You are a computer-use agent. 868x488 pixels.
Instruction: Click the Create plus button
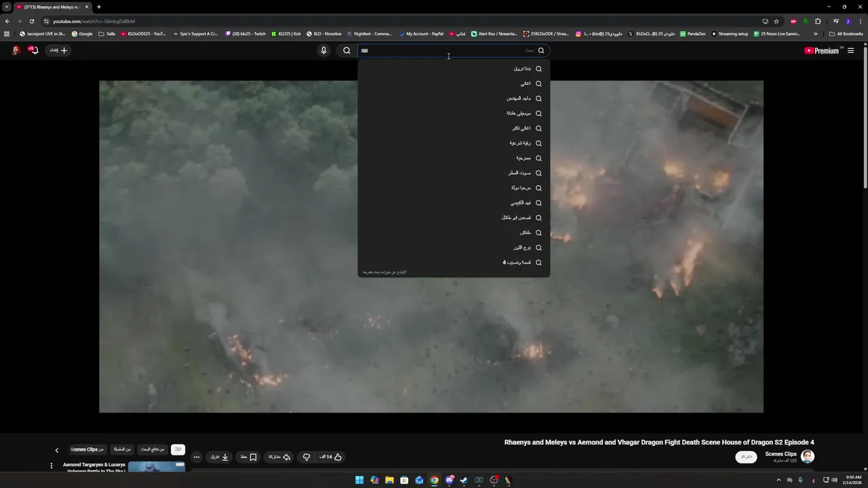point(58,50)
